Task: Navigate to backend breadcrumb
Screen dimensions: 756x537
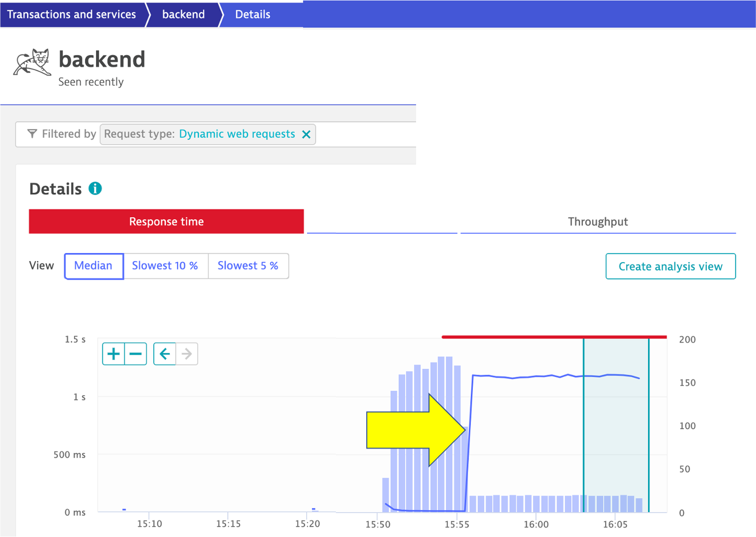Action: pyautogui.click(x=183, y=14)
